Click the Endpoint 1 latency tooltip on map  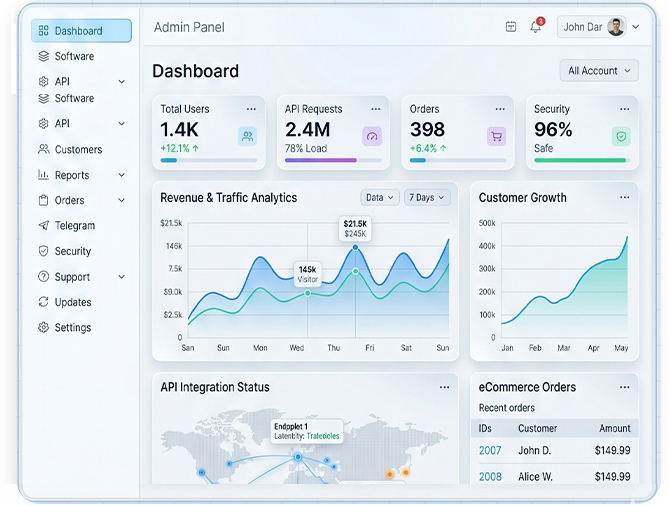[307, 431]
